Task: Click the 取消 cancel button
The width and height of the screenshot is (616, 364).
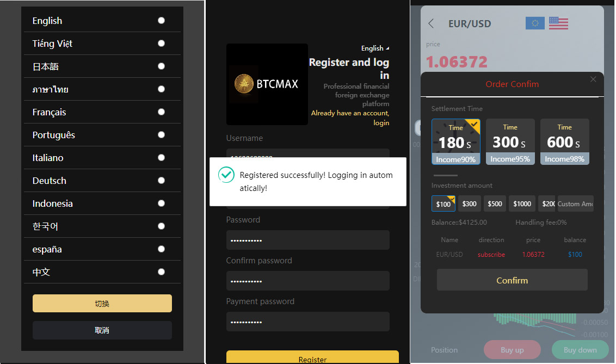Action: coord(102,330)
